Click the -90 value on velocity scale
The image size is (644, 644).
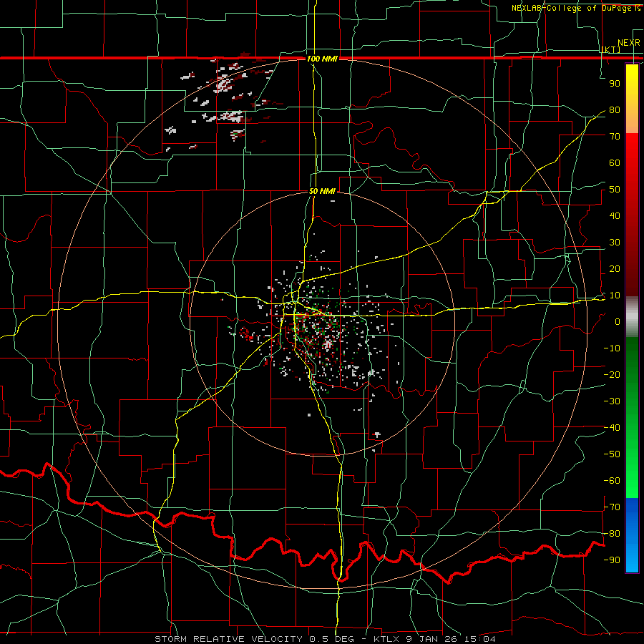(x=612, y=560)
